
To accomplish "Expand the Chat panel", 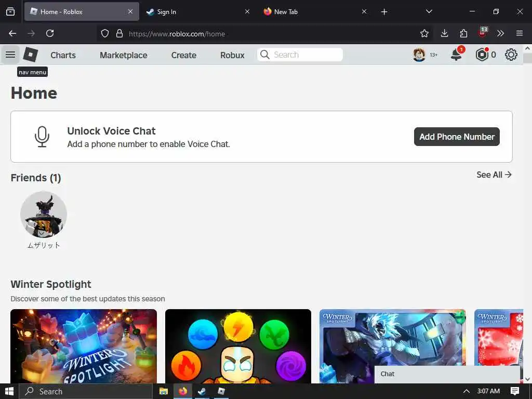I will coord(447,374).
